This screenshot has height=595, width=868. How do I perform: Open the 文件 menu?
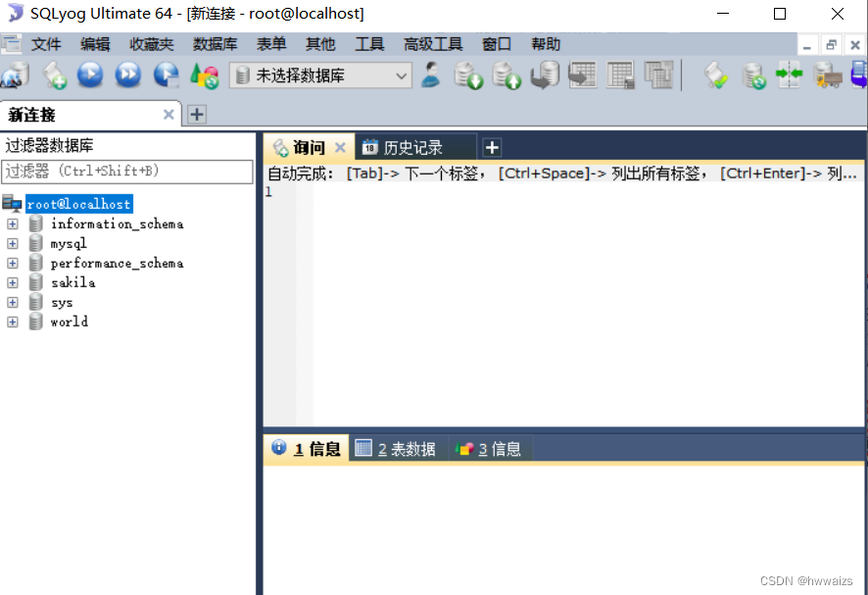pos(46,44)
